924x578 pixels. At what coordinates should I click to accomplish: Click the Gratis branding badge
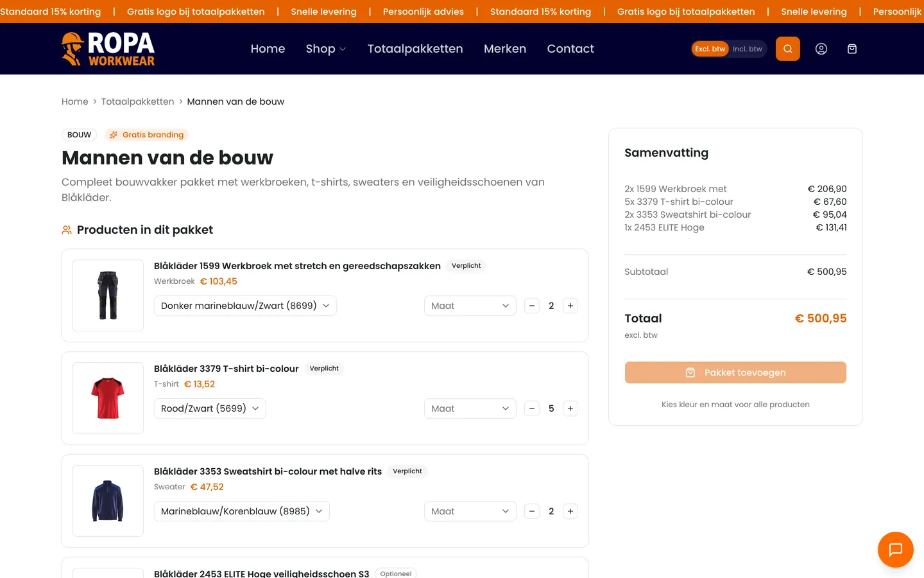[x=146, y=135]
